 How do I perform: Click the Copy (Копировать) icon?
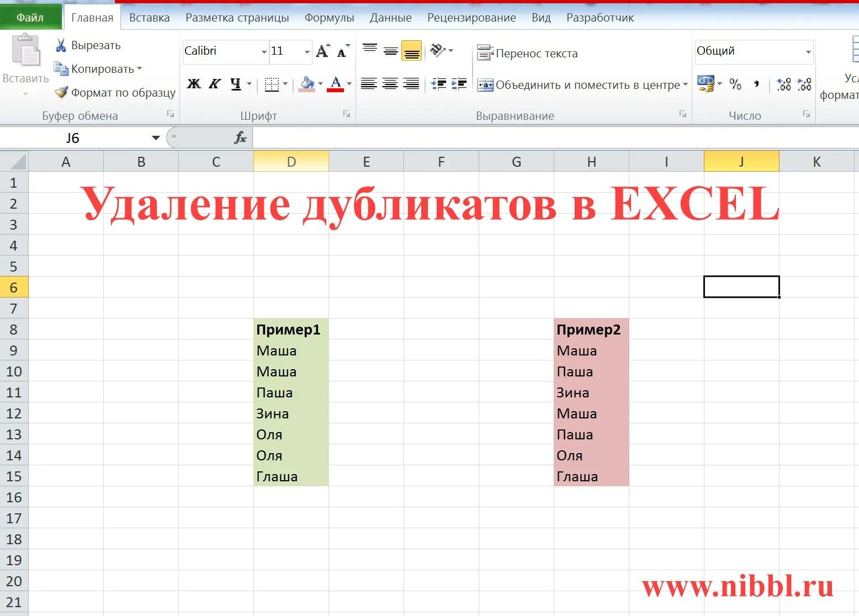point(61,69)
